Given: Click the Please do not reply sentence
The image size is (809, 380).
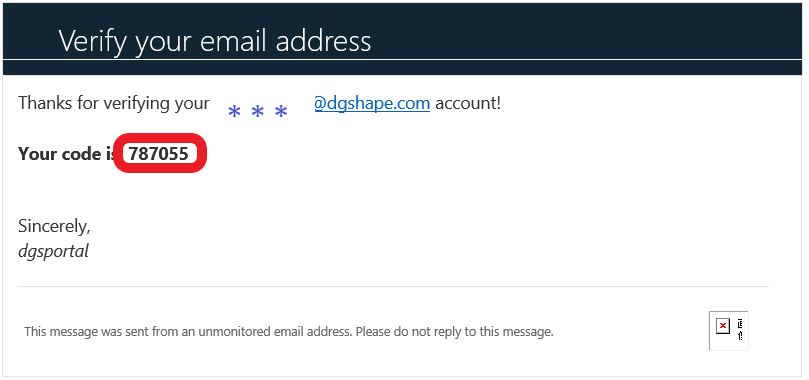Looking at the screenshot, I should [455, 332].
